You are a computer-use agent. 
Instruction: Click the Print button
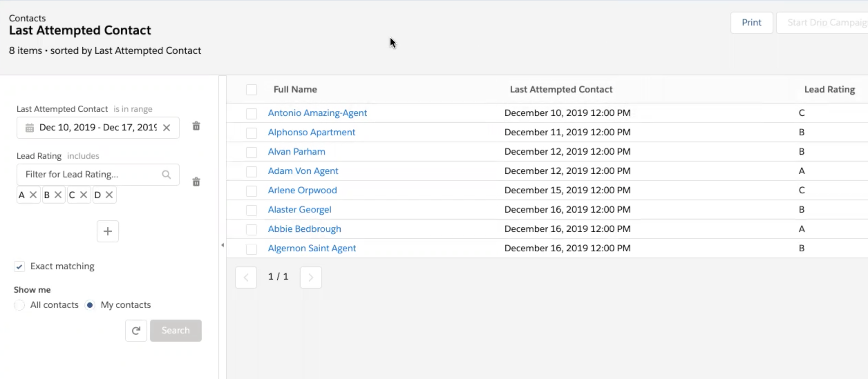click(752, 22)
